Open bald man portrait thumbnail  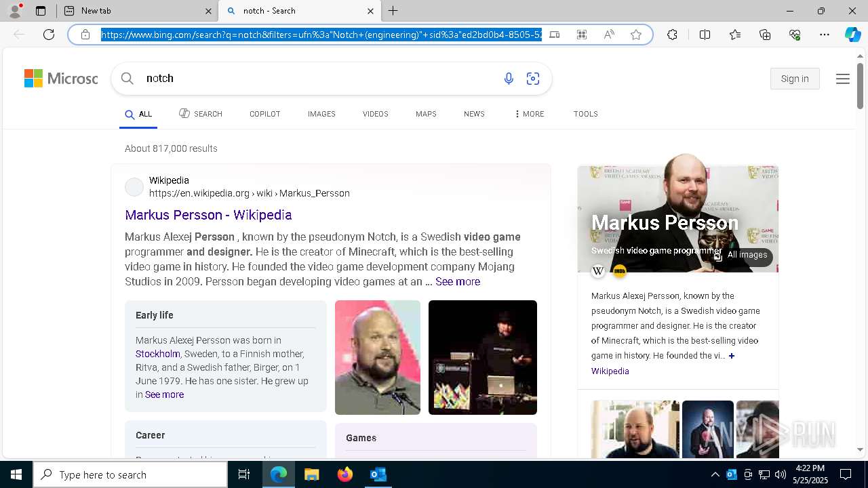click(378, 357)
